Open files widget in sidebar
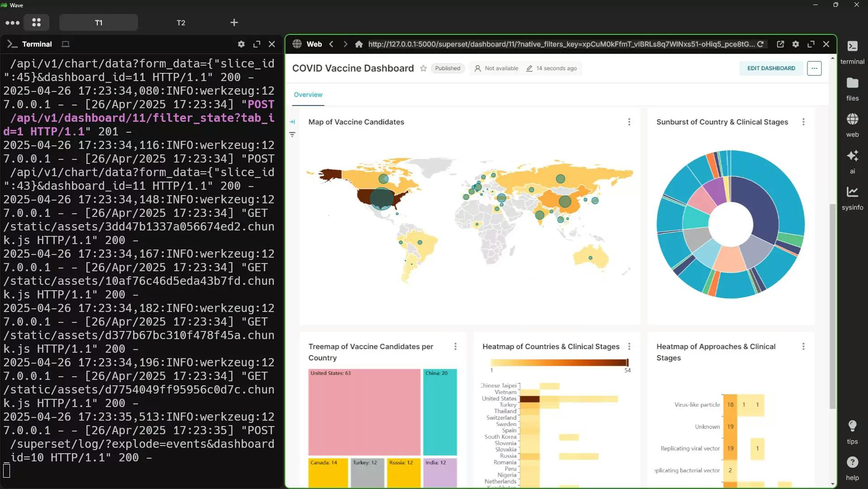This screenshot has width=868, height=489. pyautogui.click(x=852, y=89)
